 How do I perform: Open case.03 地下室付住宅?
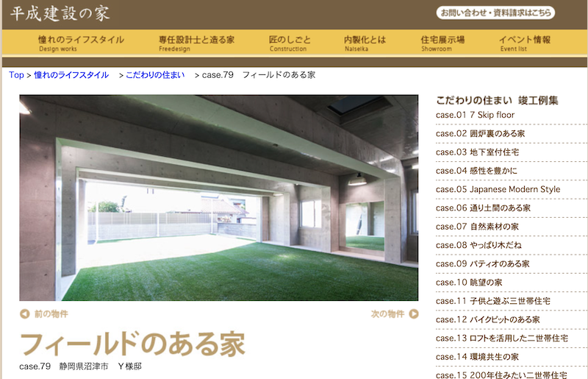[477, 152]
